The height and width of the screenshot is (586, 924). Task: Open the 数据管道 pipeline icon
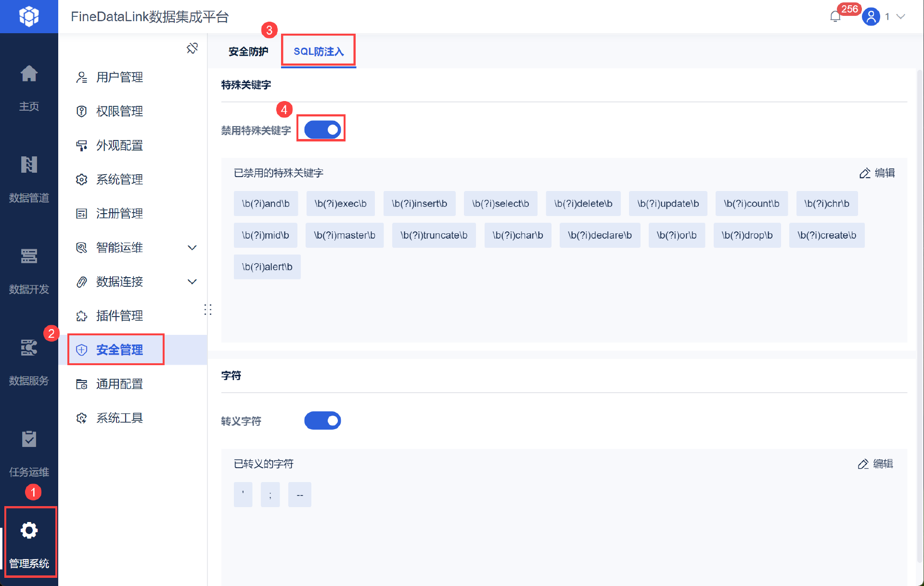click(29, 165)
